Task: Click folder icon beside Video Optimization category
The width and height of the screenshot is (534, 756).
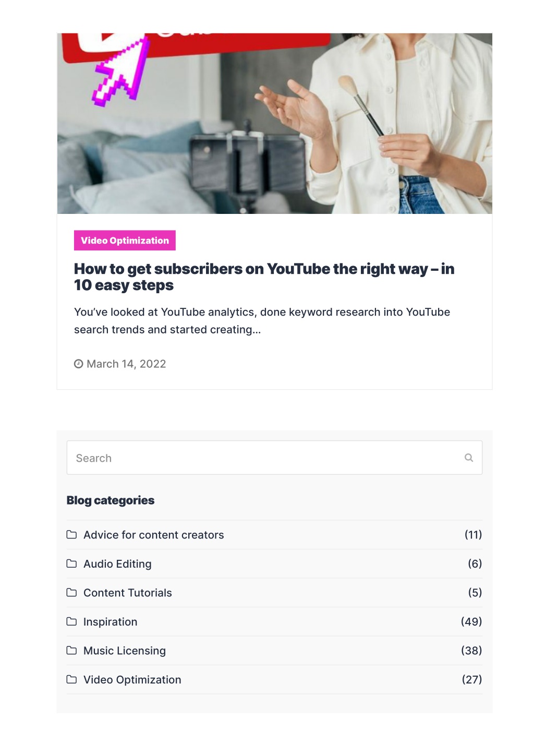Action: point(71,679)
